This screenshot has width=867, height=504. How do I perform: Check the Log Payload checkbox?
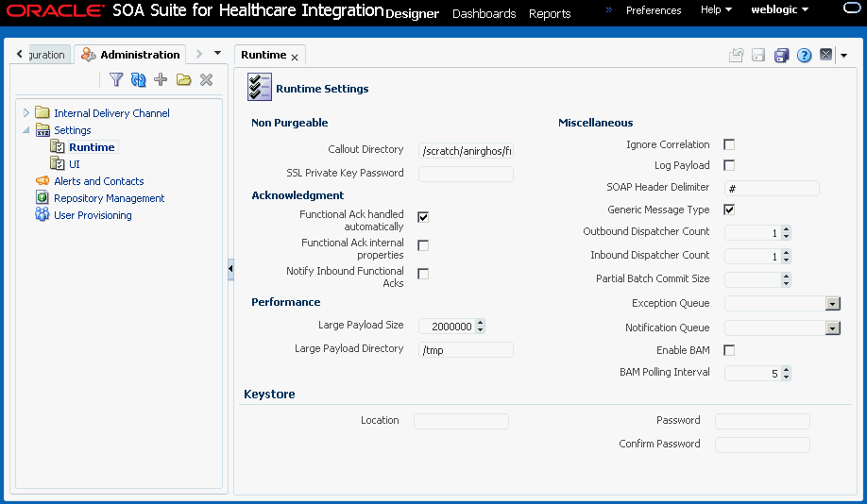click(x=729, y=166)
